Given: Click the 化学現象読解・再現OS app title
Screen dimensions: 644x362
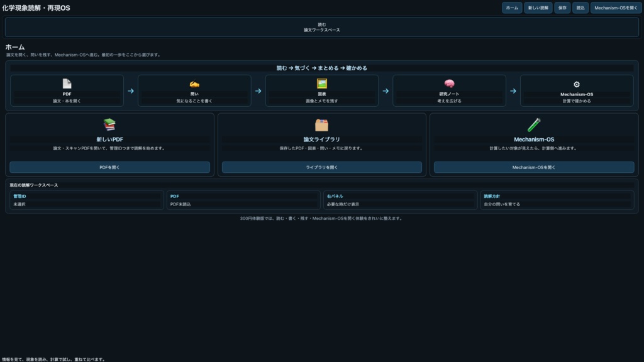Looking at the screenshot, I should click(36, 8).
